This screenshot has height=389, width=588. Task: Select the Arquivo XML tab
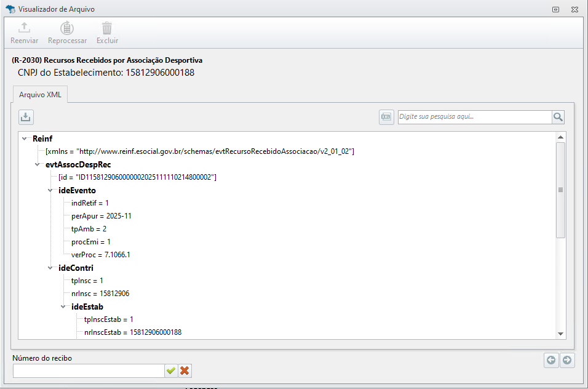click(40, 95)
